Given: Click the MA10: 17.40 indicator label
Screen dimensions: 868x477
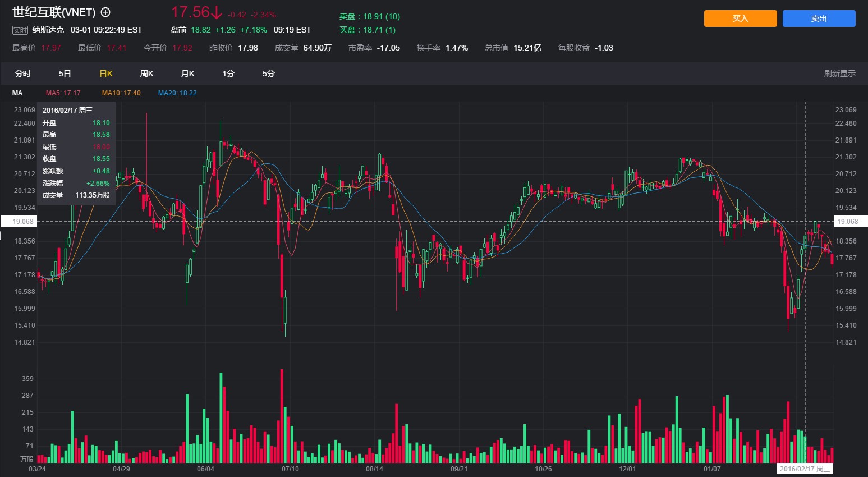Looking at the screenshot, I should click(x=121, y=93).
